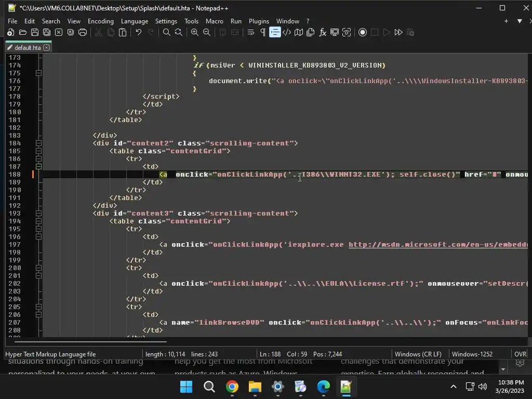Select the default.hta document tab

point(28,47)
